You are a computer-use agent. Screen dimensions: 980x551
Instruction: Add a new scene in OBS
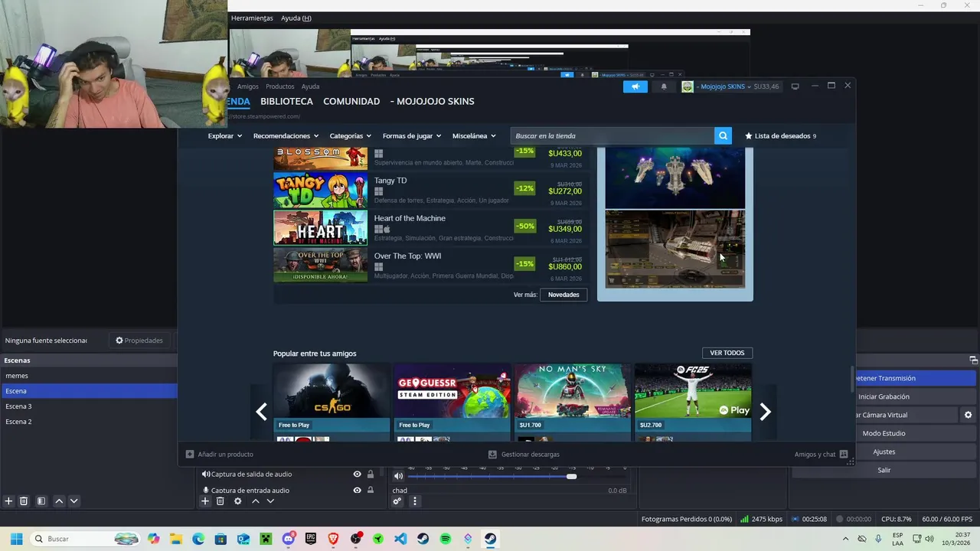tap(8, 501)
